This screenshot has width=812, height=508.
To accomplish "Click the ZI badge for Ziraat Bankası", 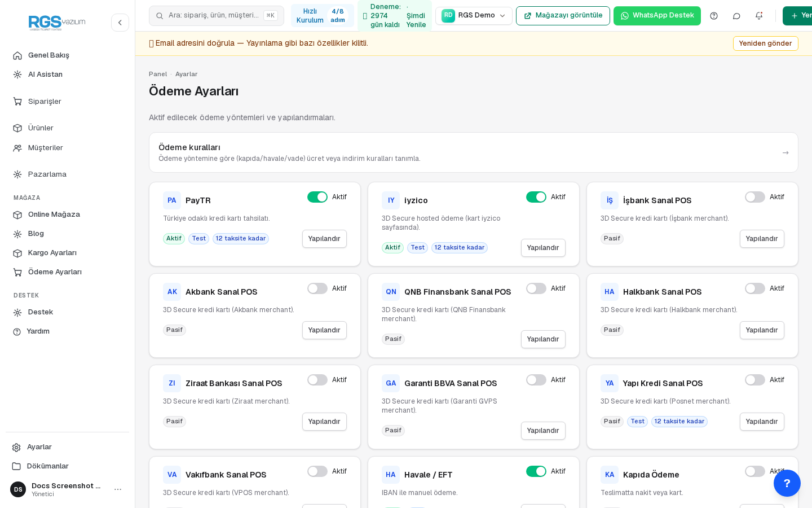I will [172, 383].
